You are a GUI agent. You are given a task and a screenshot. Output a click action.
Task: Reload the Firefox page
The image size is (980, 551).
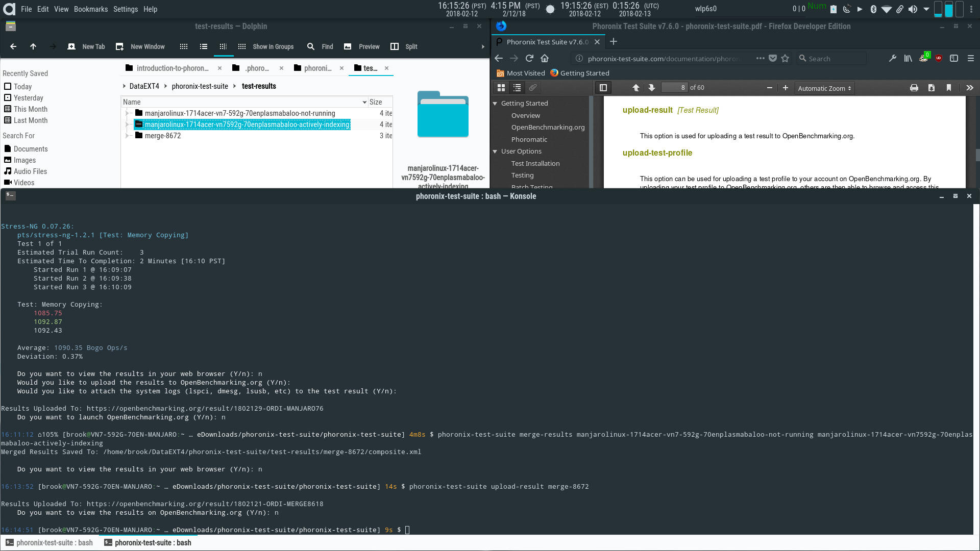(x=529, y=58)
